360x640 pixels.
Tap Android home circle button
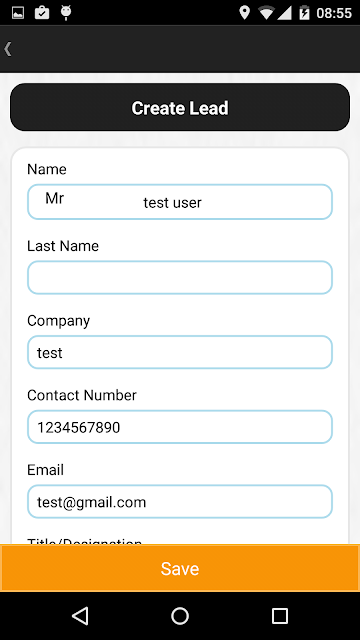(x=180, y=616)
